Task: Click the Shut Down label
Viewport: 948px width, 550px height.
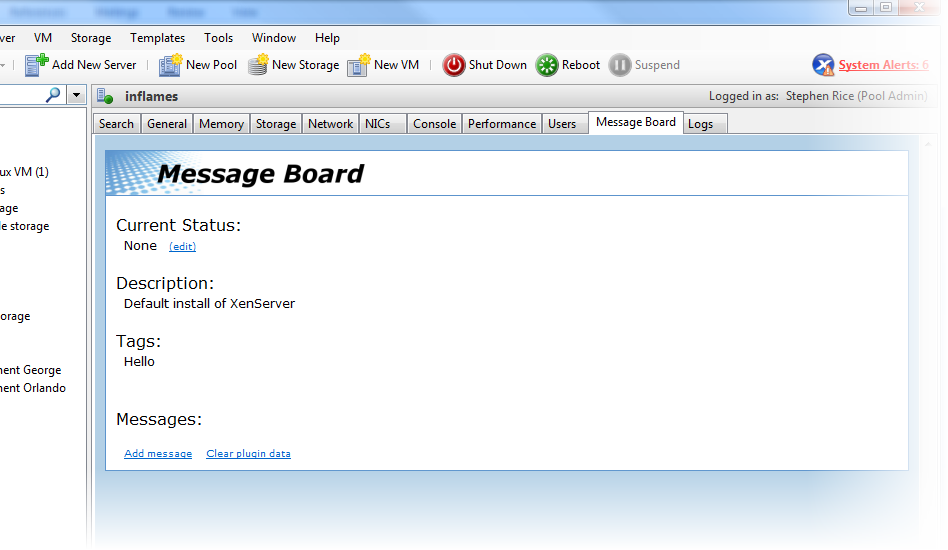Action: tap(498, 65)
